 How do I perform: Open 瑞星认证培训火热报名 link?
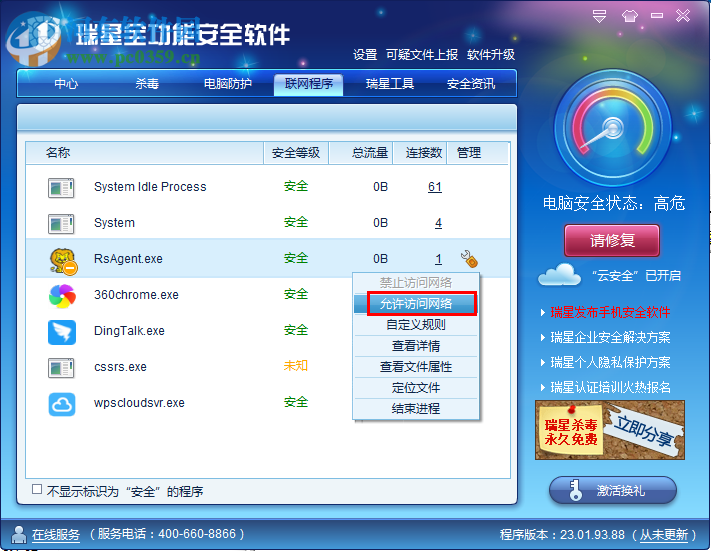pyautogui.click(x=610, y=387)
